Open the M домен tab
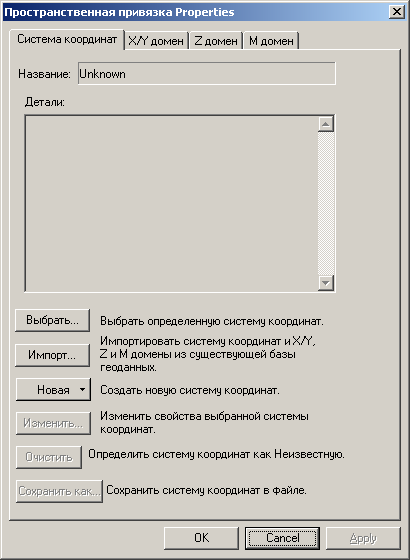Screen dimensions: 410x560 [271, 41]
